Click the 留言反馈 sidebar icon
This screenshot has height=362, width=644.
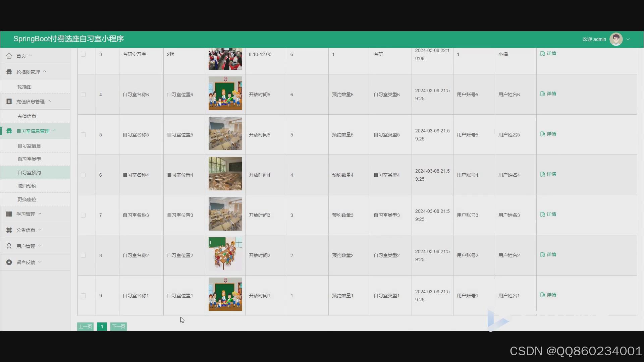9,262
